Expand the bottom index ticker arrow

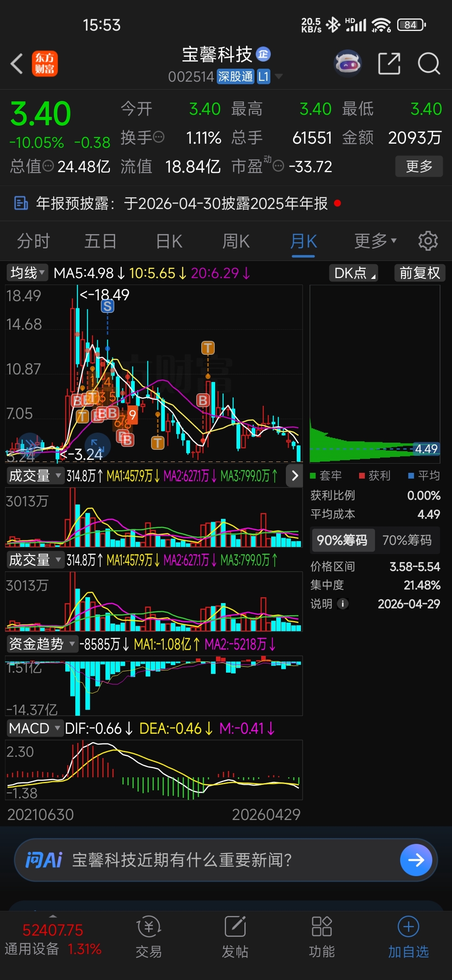[53, 916]
